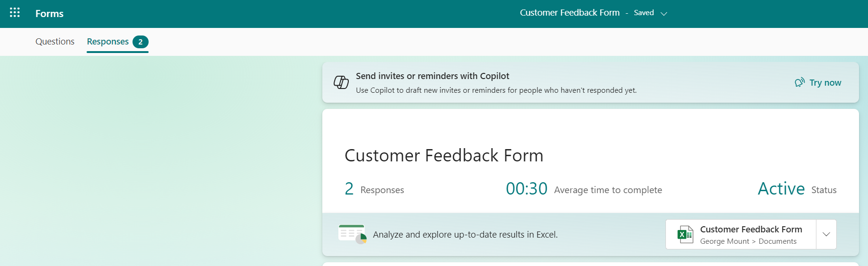Image resolution: width=868 pixels, height=266 pixels.
Task: Click the form title in the top bar
Action: click(569, 13)
